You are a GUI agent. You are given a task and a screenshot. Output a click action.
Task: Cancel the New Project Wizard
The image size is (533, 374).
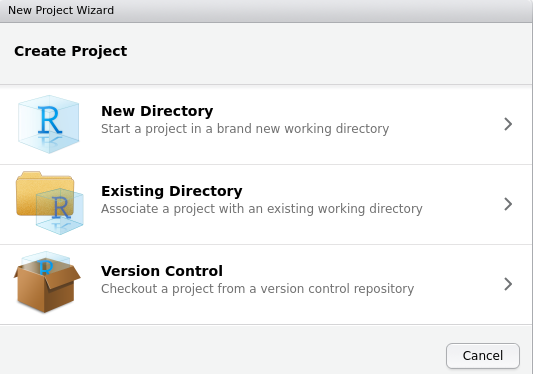pyautogui.click(x=483, y=356)
